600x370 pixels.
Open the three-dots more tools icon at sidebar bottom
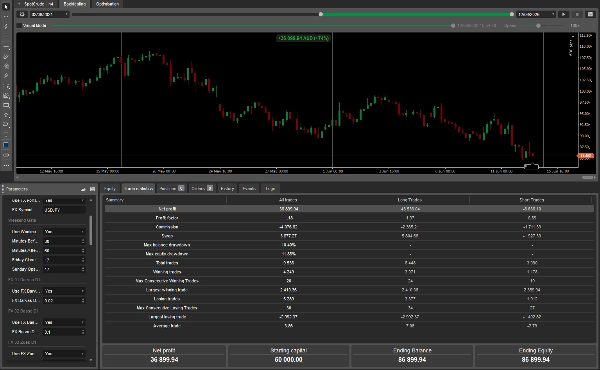6,165
